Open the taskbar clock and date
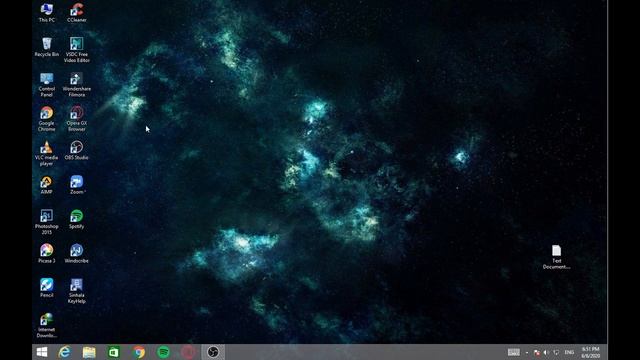 point(591,352)
